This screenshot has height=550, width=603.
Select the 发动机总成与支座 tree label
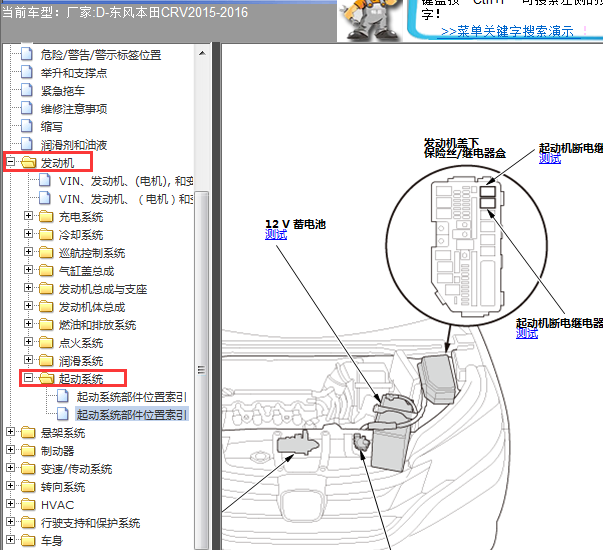click(103, 289)
